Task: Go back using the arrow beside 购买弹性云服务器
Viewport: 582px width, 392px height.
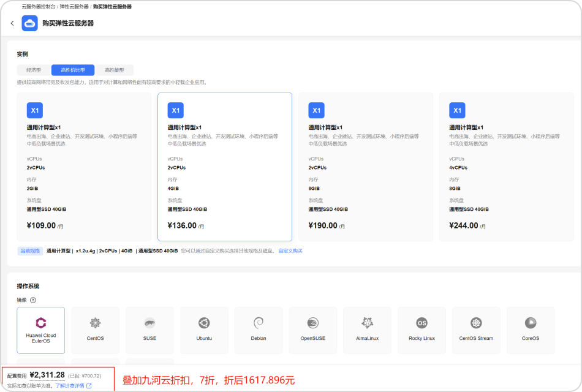Action: tap(12, 23)
